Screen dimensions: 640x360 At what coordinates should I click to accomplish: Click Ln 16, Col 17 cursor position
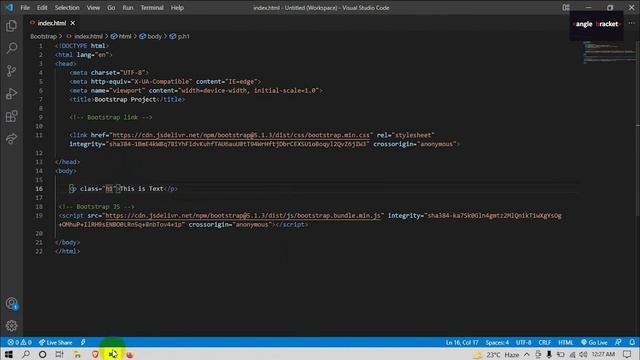[x=462, y=342]
